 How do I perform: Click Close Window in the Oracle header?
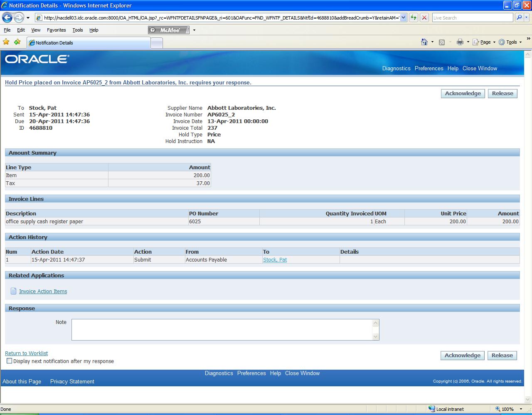click(x=480, y=69)
